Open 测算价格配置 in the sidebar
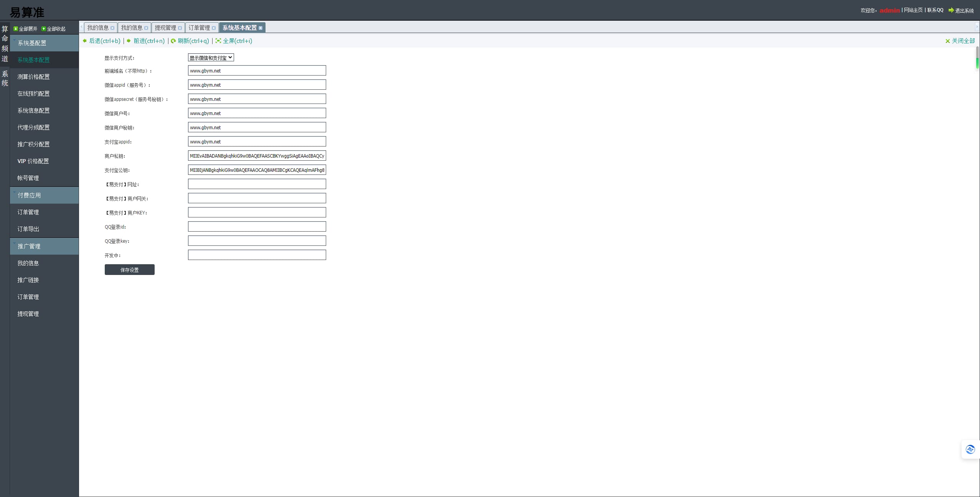The width and height of the screenshot is (980, 497). 45,77
